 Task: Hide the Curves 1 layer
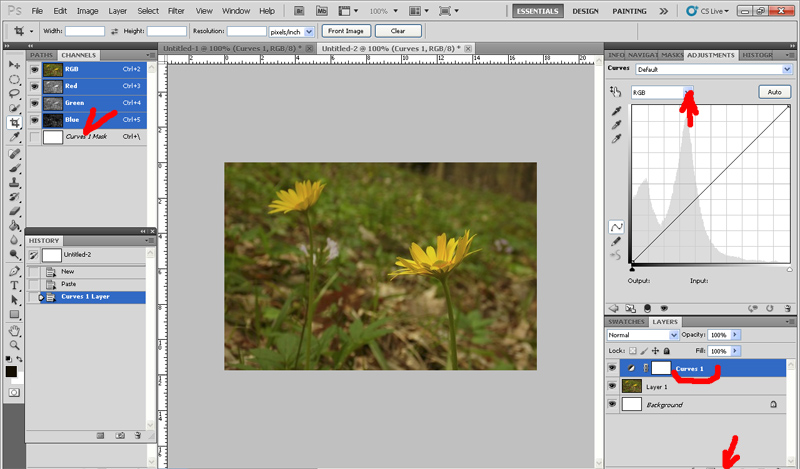(612, 368)
